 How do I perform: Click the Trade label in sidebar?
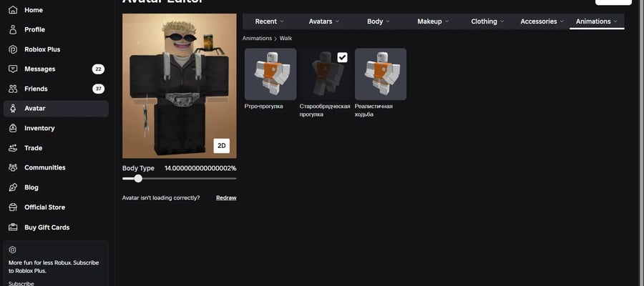[x=33, y=148]
